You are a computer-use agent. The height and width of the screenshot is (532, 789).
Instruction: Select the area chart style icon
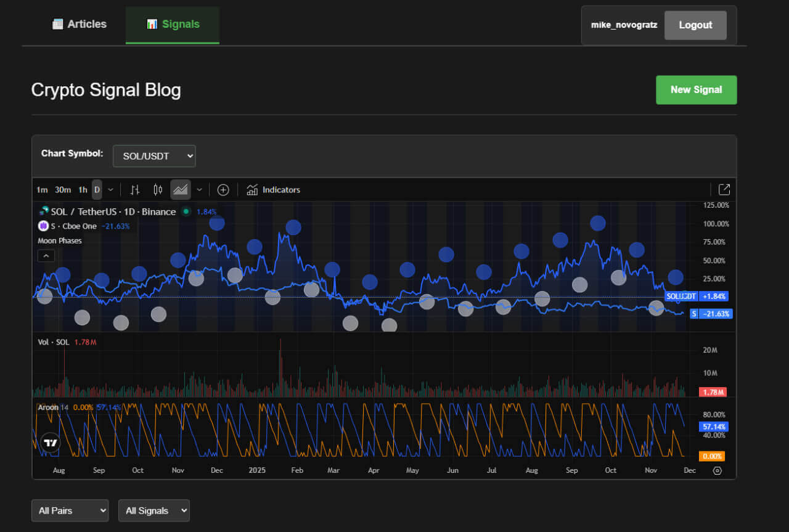point(181,190)
